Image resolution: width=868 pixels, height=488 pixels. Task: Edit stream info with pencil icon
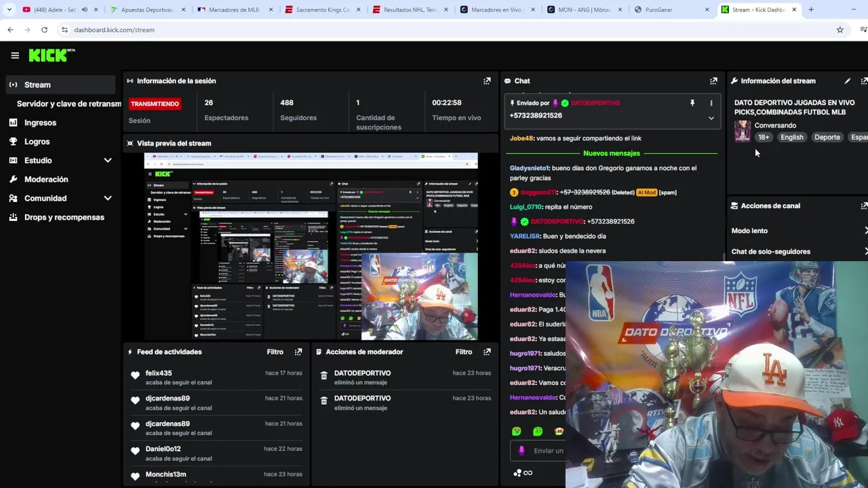click(847, 81)
